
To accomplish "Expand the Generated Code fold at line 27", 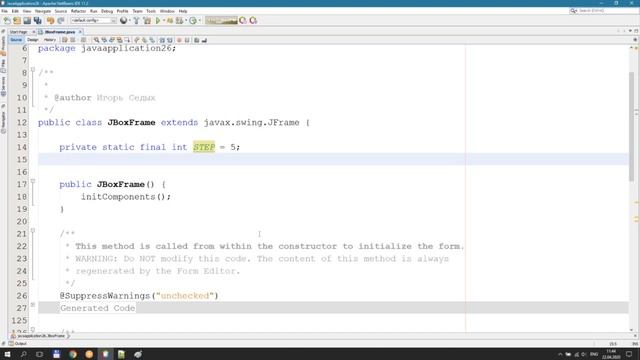I will pos(33,305).
